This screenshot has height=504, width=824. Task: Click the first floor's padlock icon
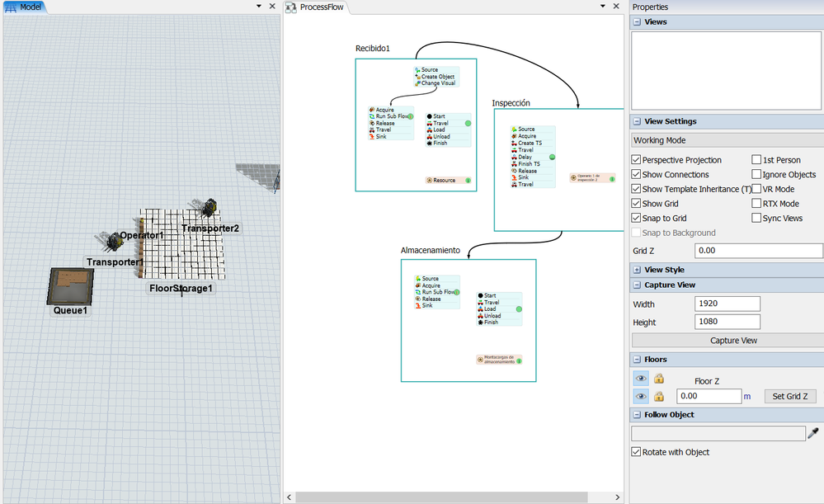tap(659, 379)
